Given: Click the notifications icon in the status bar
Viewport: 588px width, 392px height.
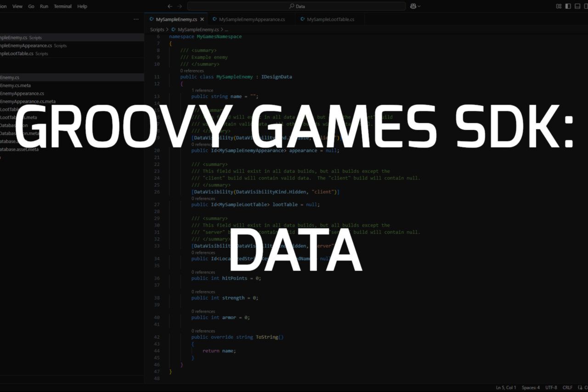Looking at the screenshot, I should (x=585, y=387).
